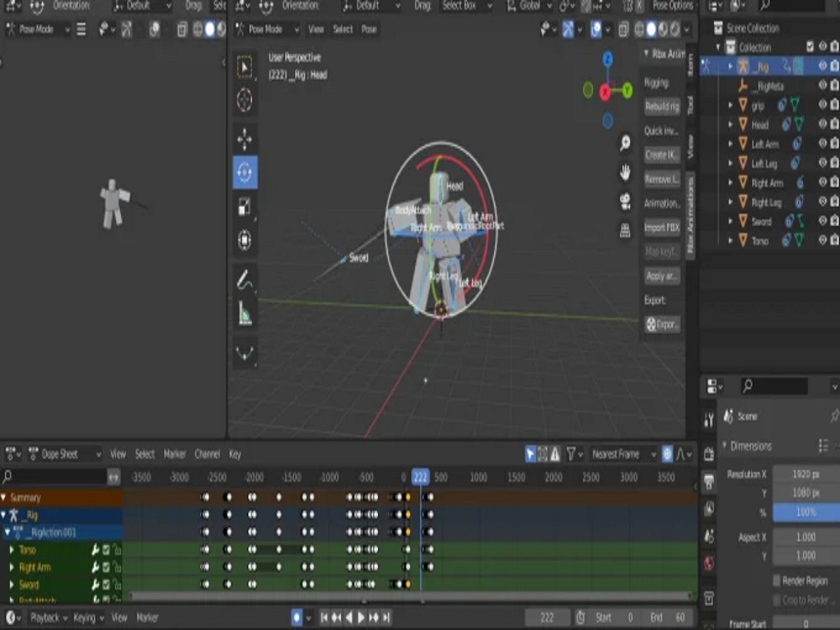Hide the Sword object in outliner
Viewport: 840px width, 630px height.
coord(822,221)
